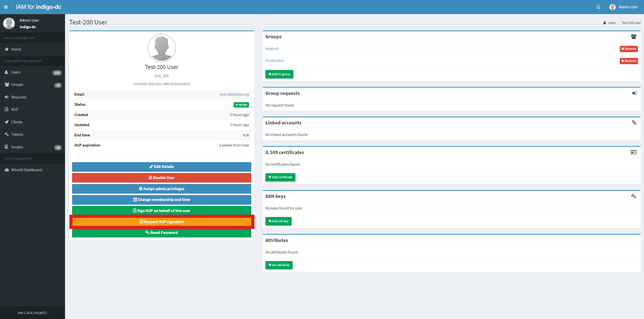Remove user from Analysis group
The height and width of the screenshot is (319, 644).
click(x=628, y=49)
